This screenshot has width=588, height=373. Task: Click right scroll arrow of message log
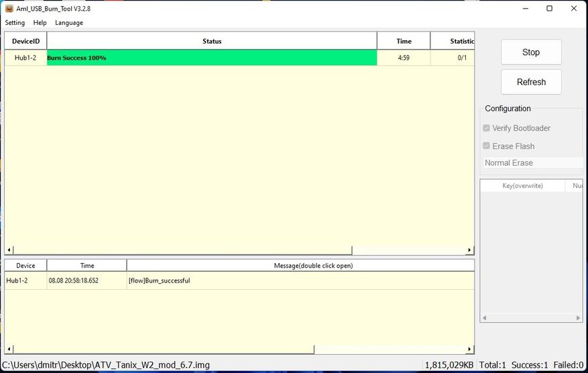(469, 350)
